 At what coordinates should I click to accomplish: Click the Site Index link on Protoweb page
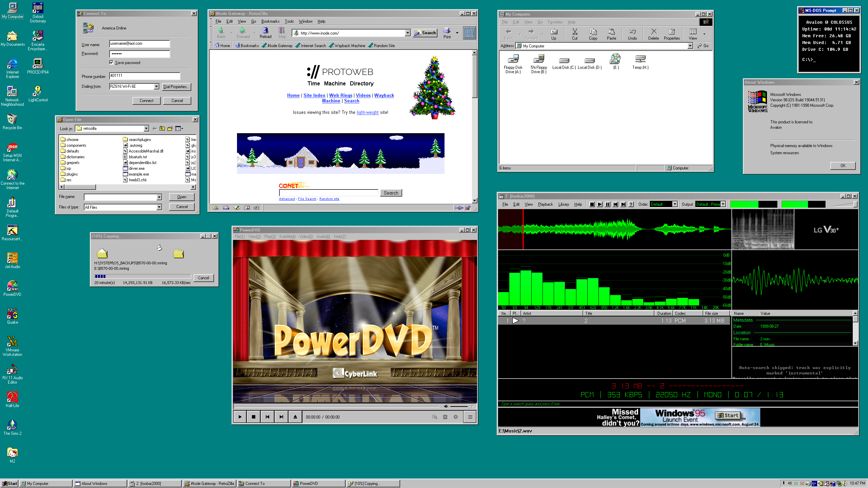[314, 96]
